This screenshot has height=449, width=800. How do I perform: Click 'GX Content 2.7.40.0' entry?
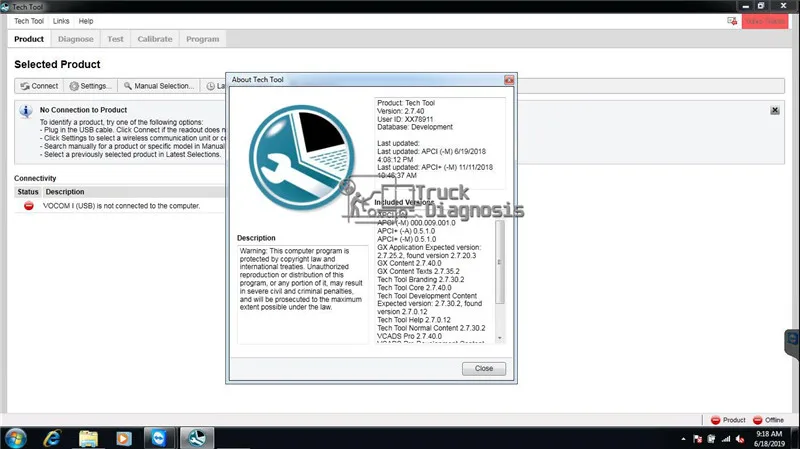point(409,263)
